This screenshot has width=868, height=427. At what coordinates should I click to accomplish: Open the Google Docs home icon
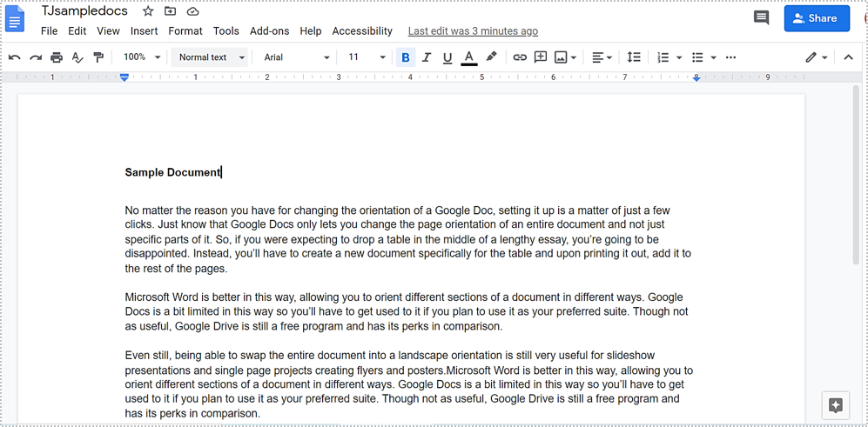point(15,18)
